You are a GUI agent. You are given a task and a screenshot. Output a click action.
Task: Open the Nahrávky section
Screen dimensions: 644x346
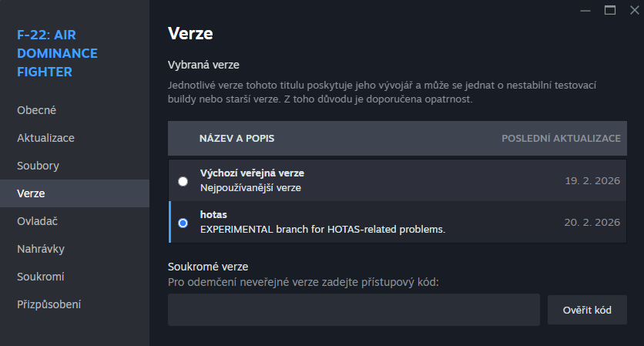pos(40,249)
